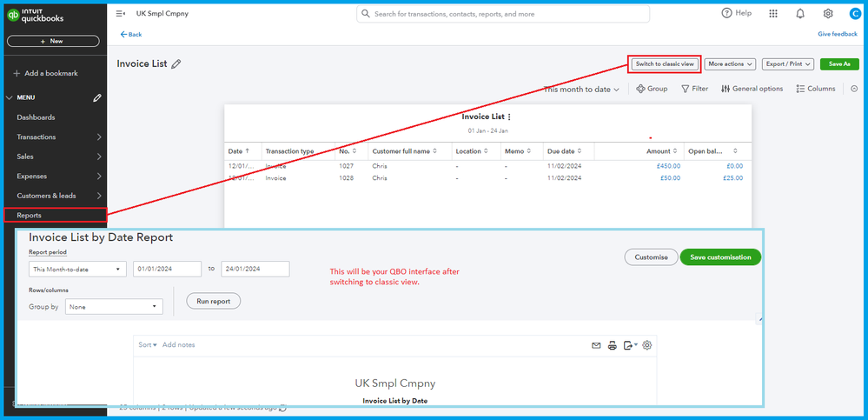Click the Save As button

(840, 64)
